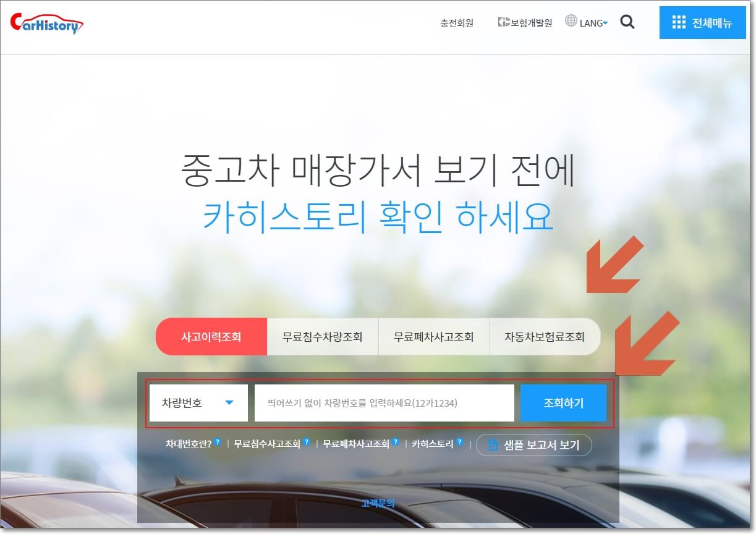Click the grid icon in 전체메뉴
Viewport: 756px width, 534px height.
[679, 23]
